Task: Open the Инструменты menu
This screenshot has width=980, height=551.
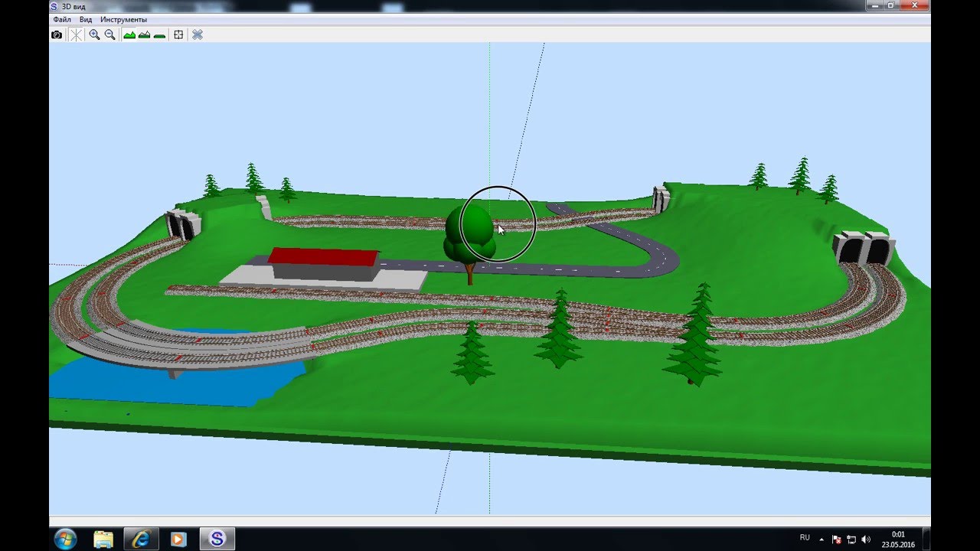Action: pos(123,19)
